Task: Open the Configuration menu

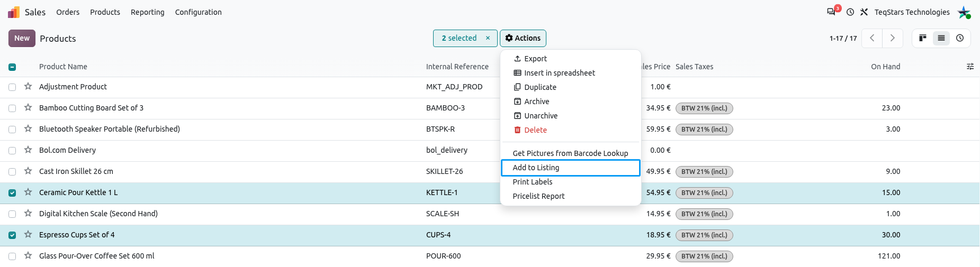Action: pyautogui.click(x=199, y=12)
